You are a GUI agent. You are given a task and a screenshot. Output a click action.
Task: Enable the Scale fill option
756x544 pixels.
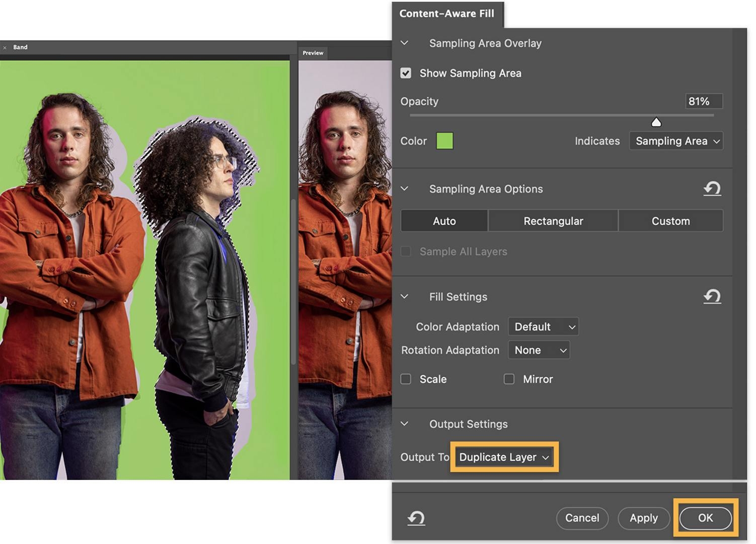pos(406,379)
